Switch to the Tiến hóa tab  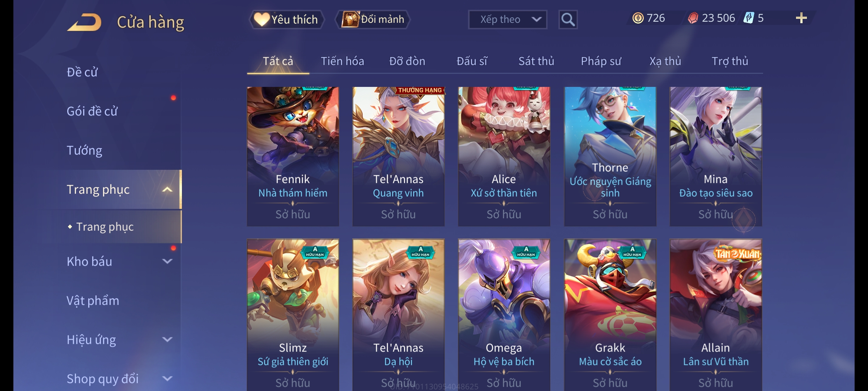(342, 61)
